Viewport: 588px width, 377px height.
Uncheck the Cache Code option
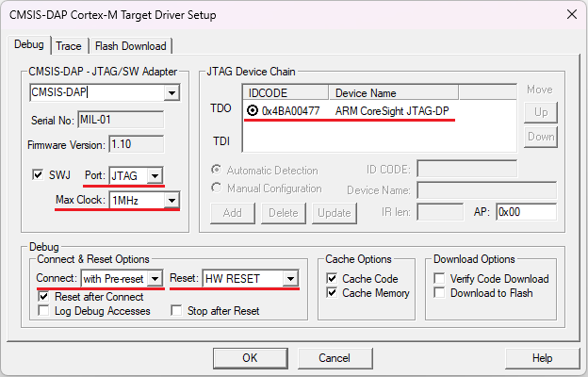(332, 279)
